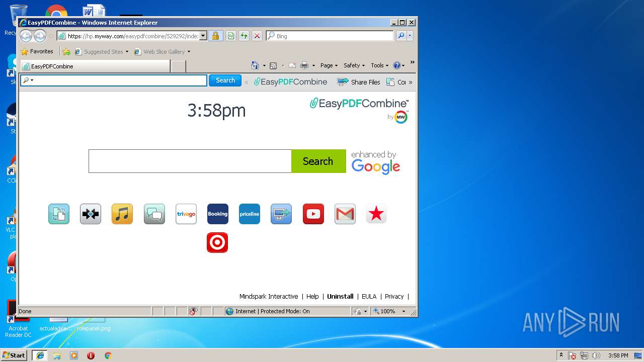This screenshot has height=362, width=644.
Task: Click the EasyPDFCombine toolbar search field
Action: [x=114, y=80]
